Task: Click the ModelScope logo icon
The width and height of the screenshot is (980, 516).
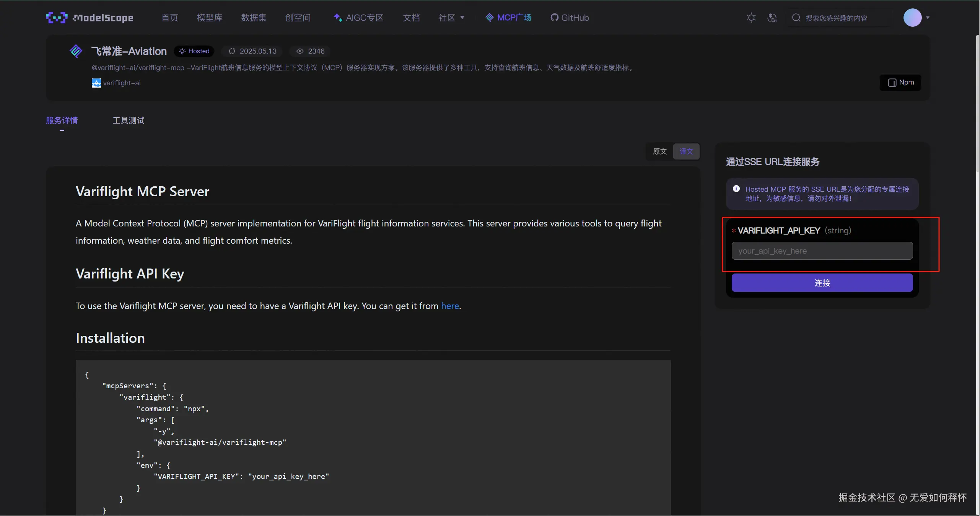Action: [57, 18]
